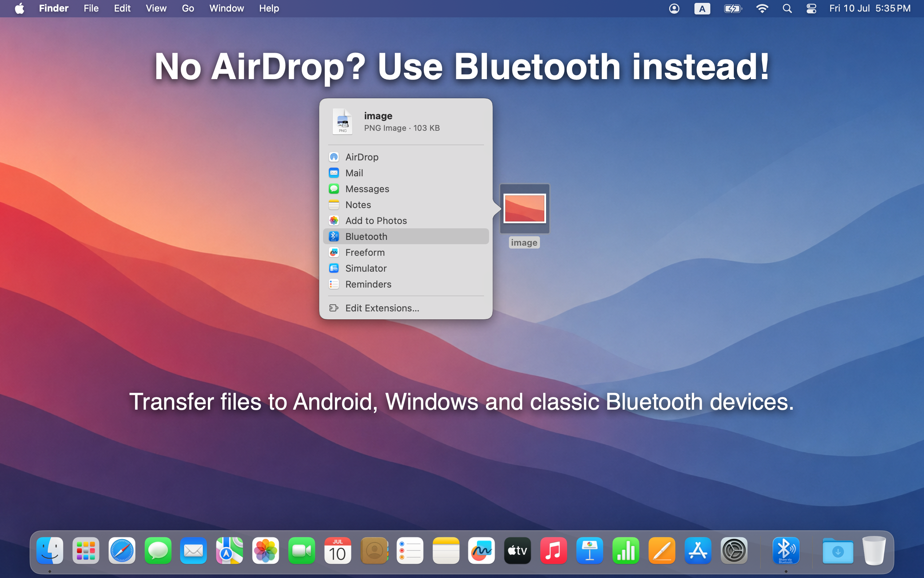This screenshot has width=924, height=578.
Task: Launch FaceTime from the Dock
Action: point(302,551)
